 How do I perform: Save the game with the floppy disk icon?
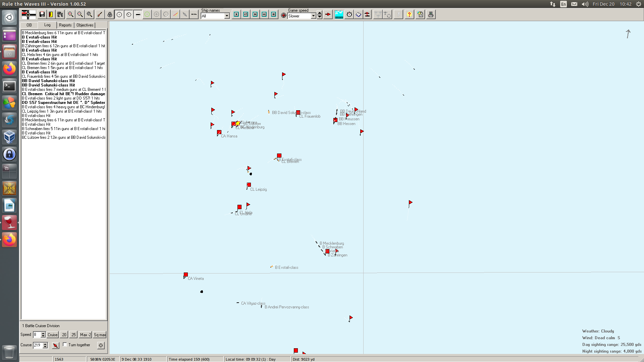point(42,14)
